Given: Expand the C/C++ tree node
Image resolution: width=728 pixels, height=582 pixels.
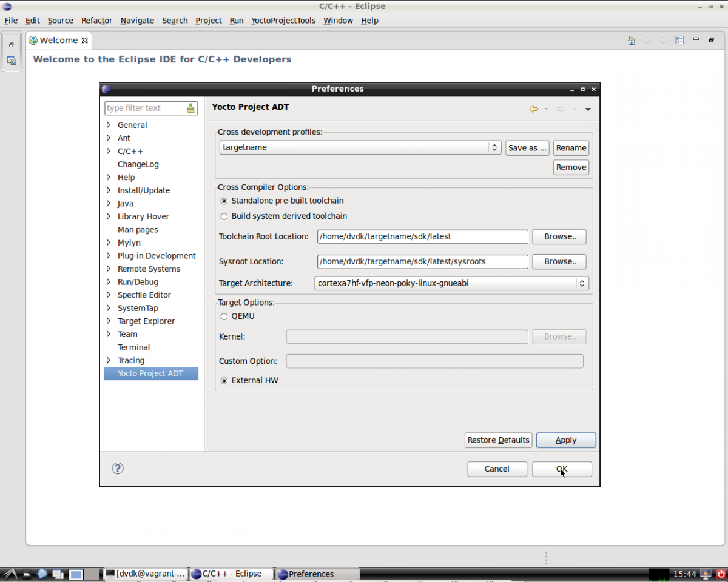Looking at the screenshot, I should (109, 152).
